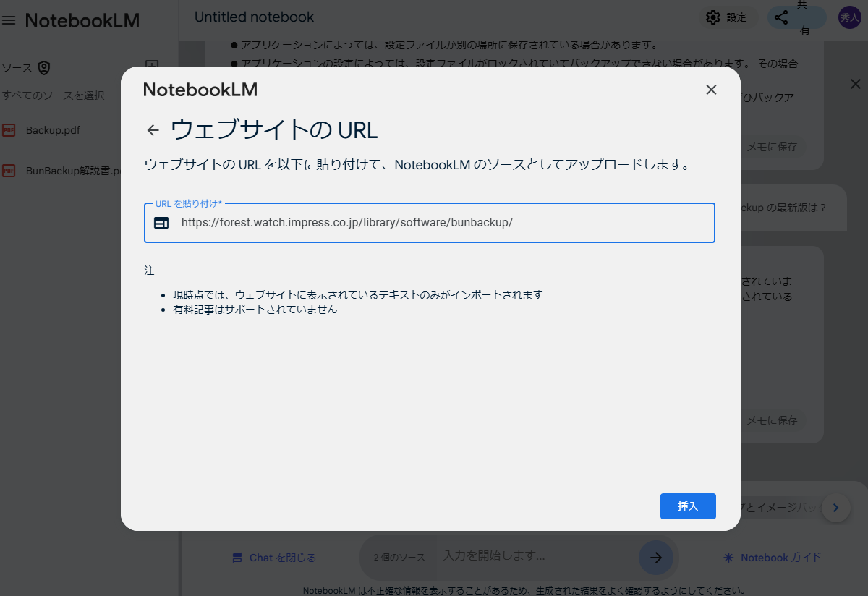
Task: Focus the URL を貼り付け input field
Action: tap(430, 222)
